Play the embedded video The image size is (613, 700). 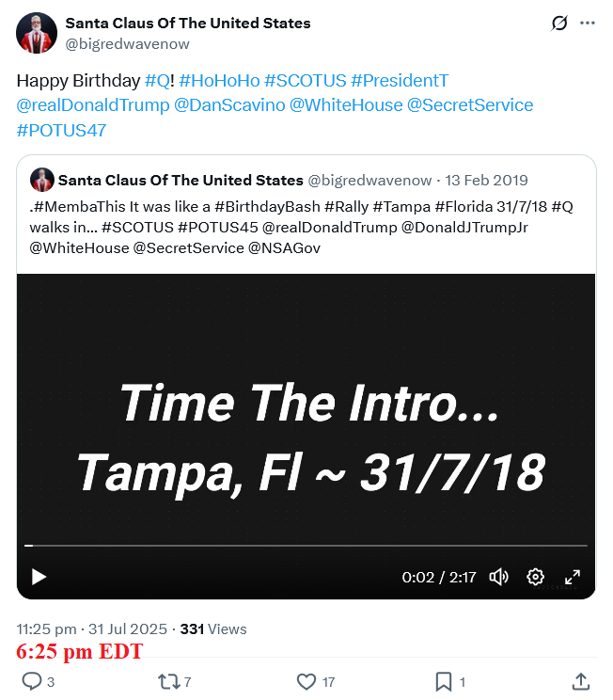click(39, 577)
